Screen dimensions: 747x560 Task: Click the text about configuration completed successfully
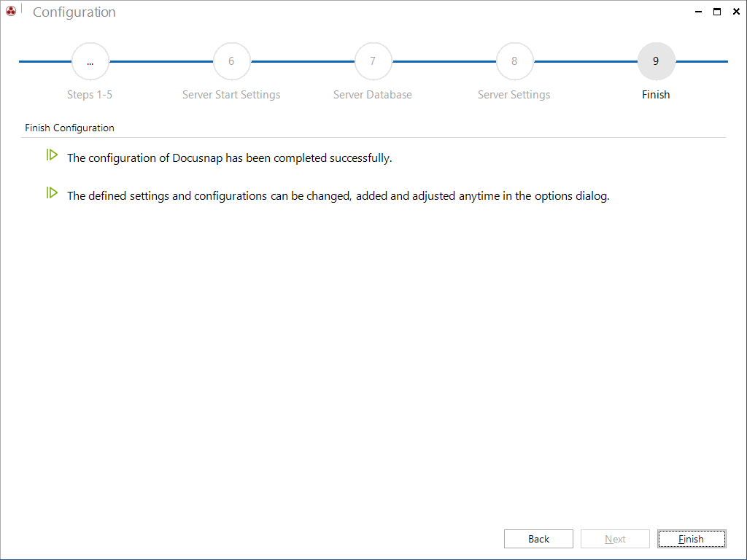tap(230, 158)
